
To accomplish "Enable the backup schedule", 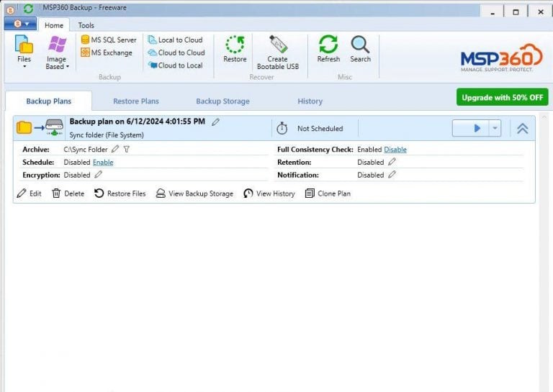I will point(103,163).
